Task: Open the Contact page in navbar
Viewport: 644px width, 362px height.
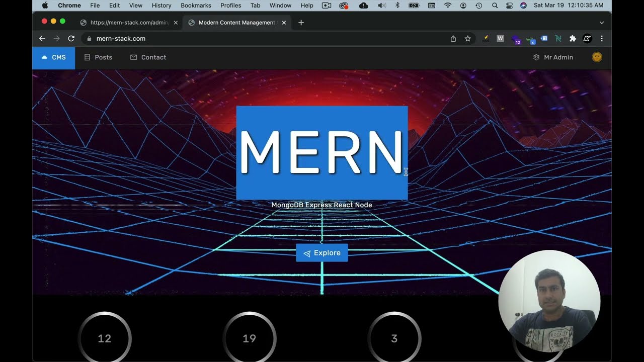Action: click(148, 57)
